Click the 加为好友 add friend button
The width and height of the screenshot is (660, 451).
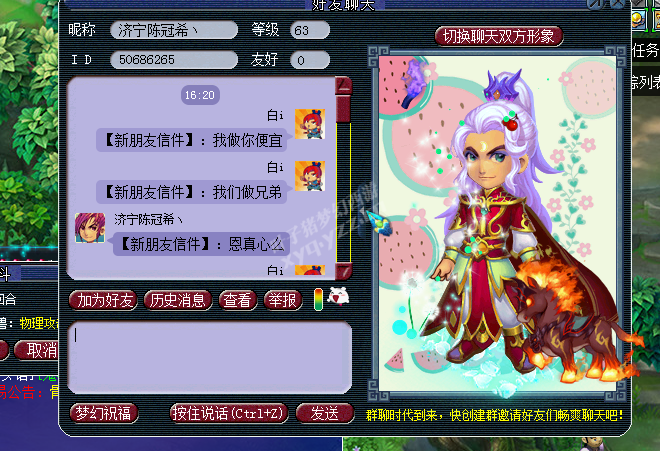[x=104, y=300]
